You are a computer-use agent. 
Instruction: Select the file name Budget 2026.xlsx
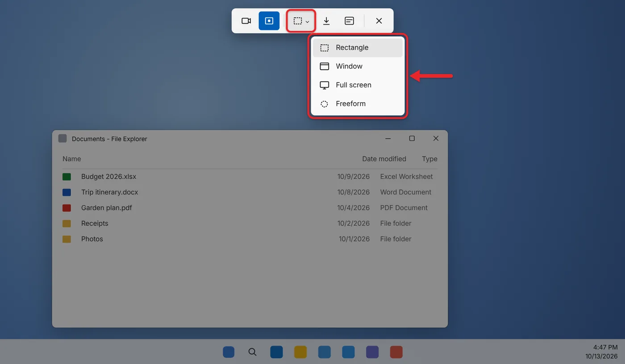coord(109,177)
